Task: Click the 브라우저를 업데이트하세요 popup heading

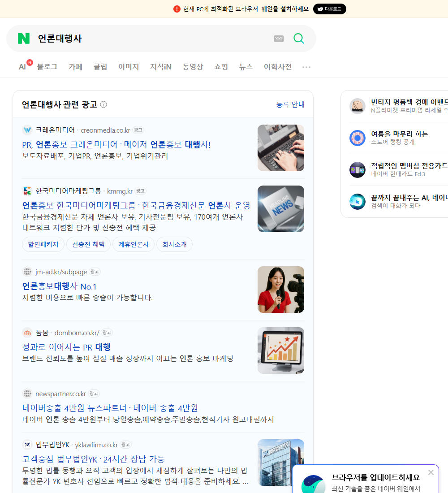Action: pos(376,477)
